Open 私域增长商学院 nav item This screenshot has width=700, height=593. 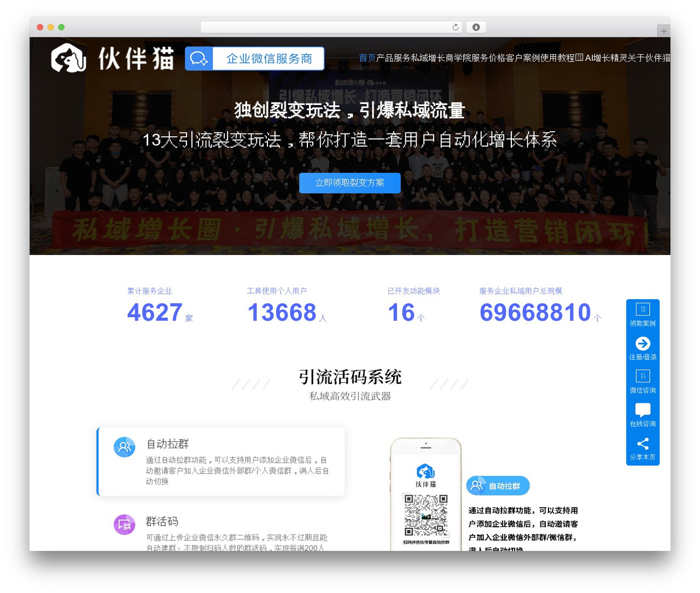coord(441,58)
